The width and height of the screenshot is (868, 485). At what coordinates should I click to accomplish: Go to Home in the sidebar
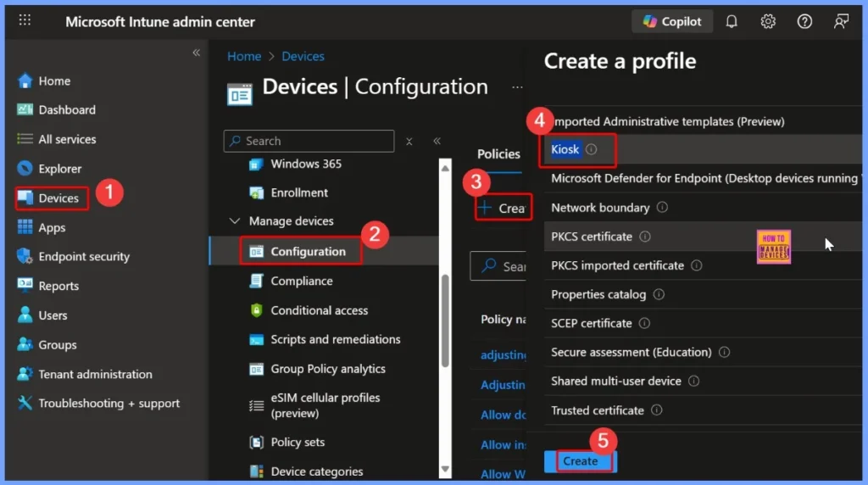(x=54, y=81)
